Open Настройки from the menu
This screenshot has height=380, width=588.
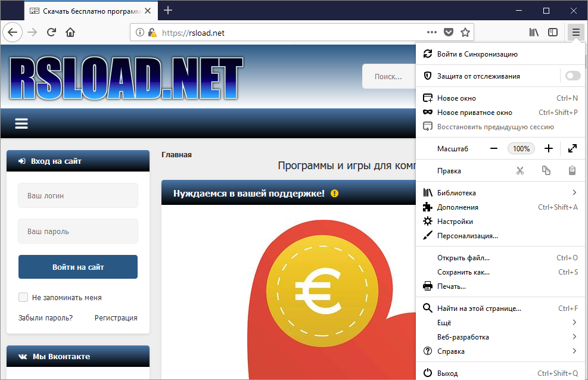point(500,222)
